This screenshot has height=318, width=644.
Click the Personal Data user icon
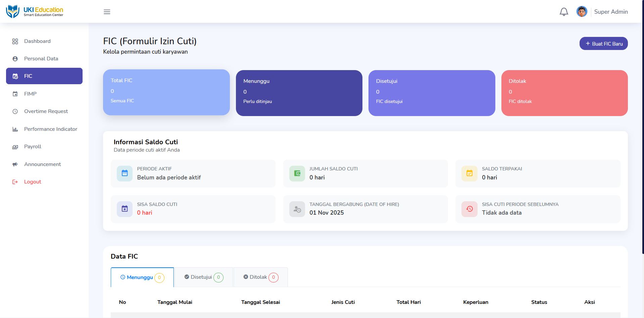pos(15,59)
